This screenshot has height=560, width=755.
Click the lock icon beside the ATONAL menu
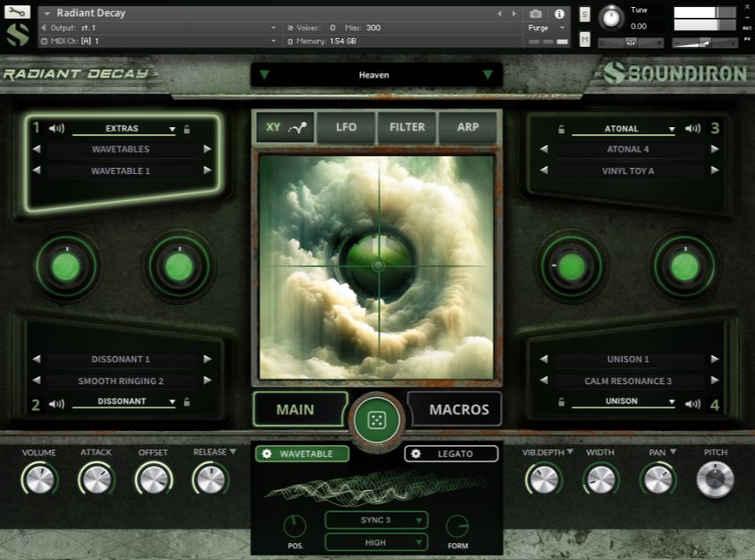562,128
